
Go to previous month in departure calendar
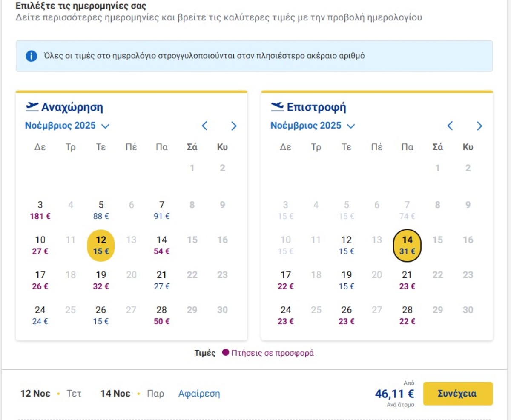(205, 126)
